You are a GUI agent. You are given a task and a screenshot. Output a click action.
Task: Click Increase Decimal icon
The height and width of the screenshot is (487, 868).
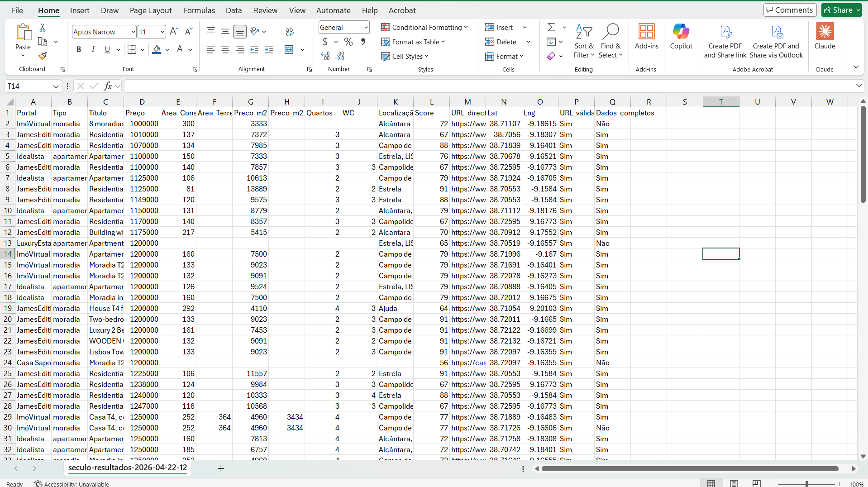coord(325,56)
